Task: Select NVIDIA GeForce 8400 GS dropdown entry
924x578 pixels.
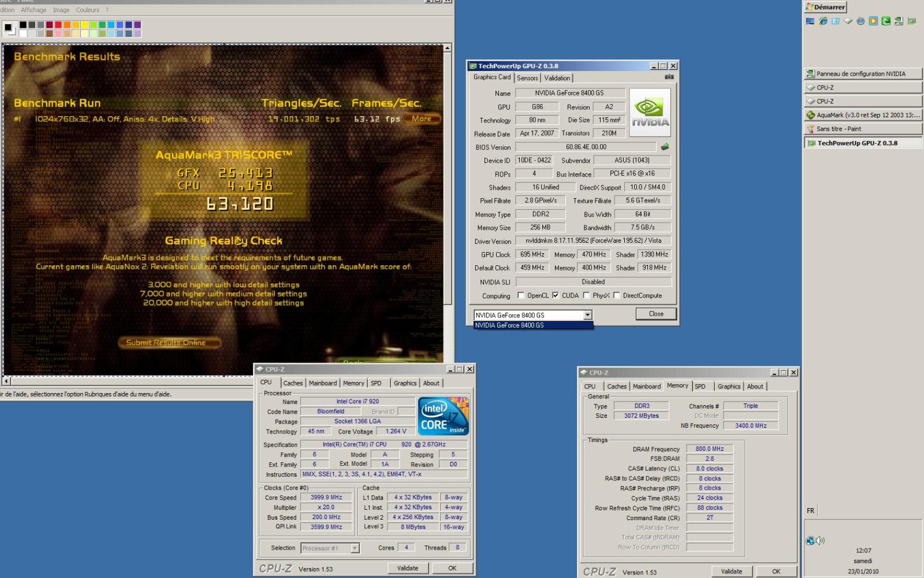Action: [533, 325]
